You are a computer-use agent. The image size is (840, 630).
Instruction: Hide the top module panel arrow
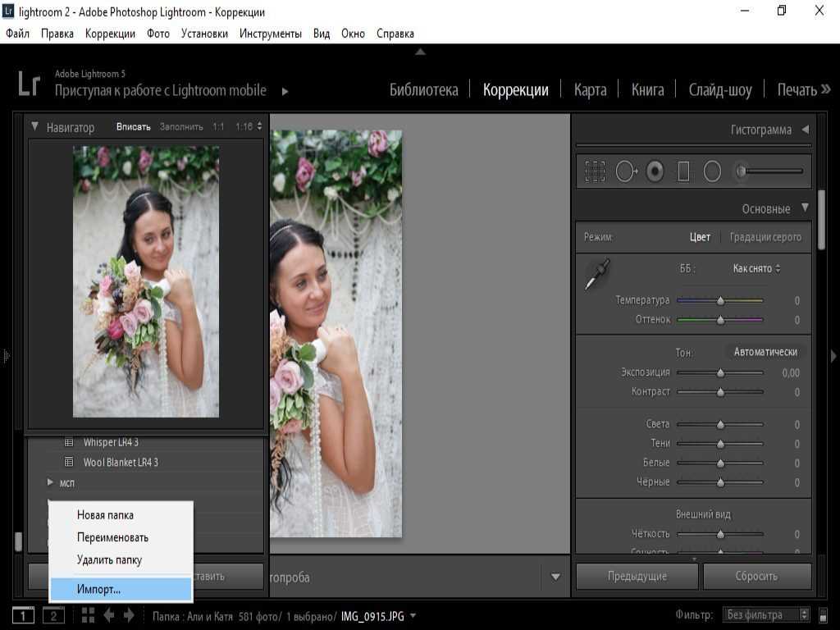[421, 52]
